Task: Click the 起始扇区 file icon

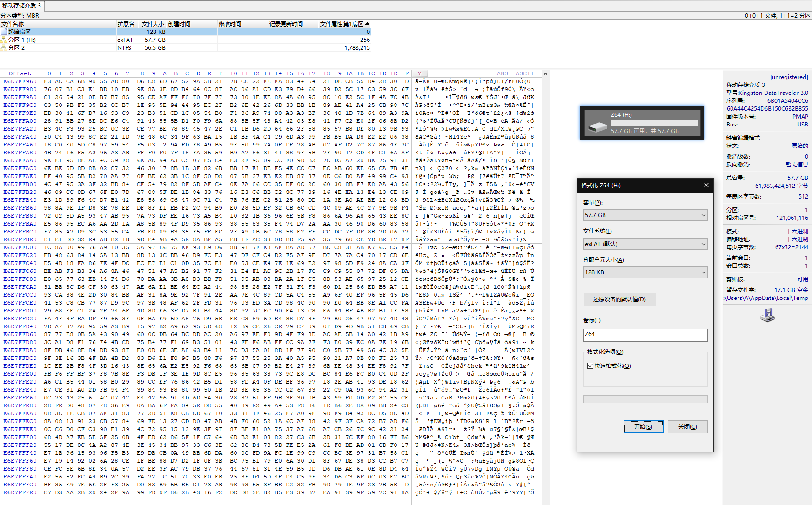Action: point(4,32)
